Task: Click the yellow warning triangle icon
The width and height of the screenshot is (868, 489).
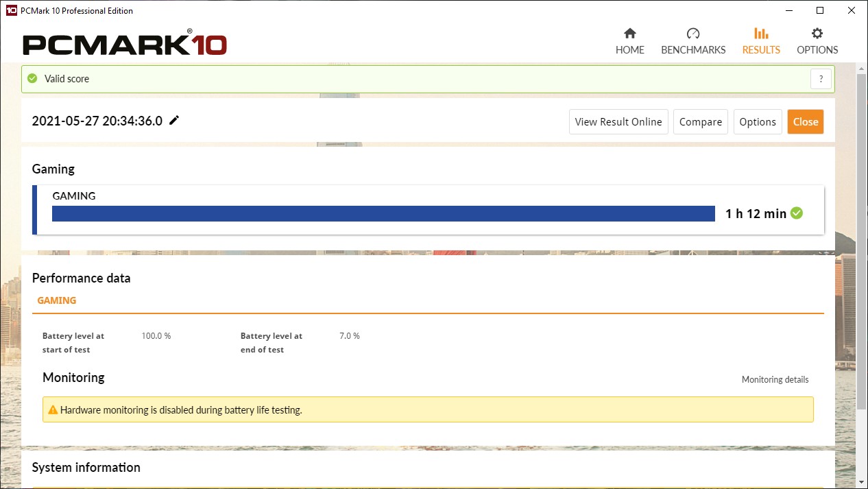Action: click(52, 410)
